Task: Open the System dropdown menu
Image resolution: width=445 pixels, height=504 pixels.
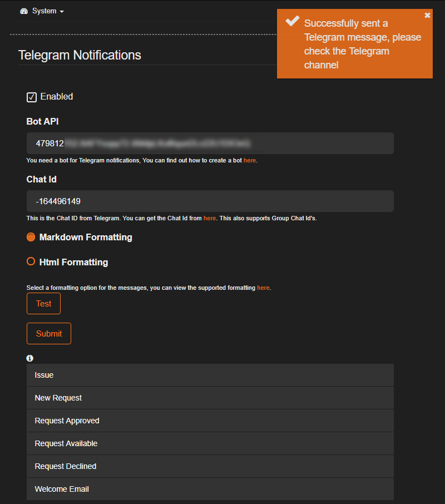Action: click(42, 11)
